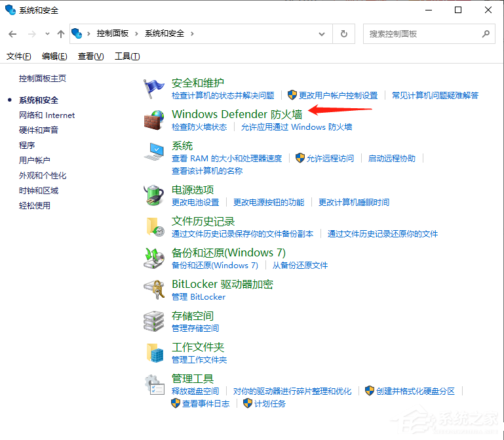Click the Backup and Restore icon
The image size is (504, 440).
point(154,258)
